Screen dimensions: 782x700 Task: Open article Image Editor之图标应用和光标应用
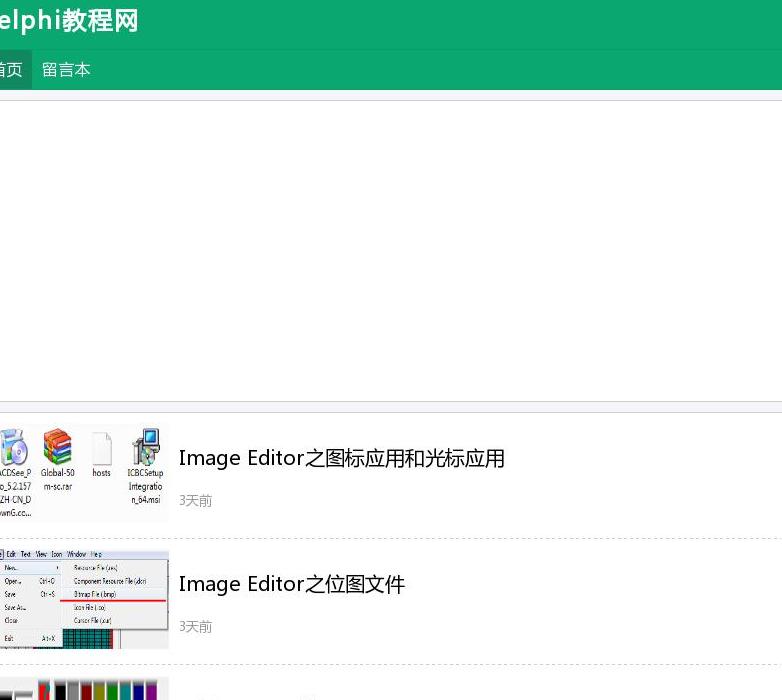pyautogui.click(x=342, y=459)
